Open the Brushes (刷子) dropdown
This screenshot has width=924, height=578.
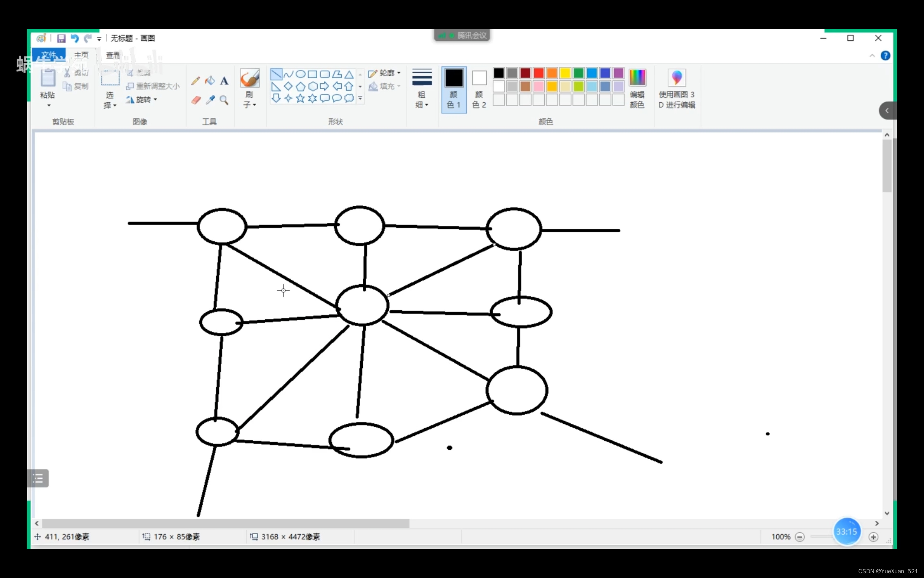[x=249, y=100]
